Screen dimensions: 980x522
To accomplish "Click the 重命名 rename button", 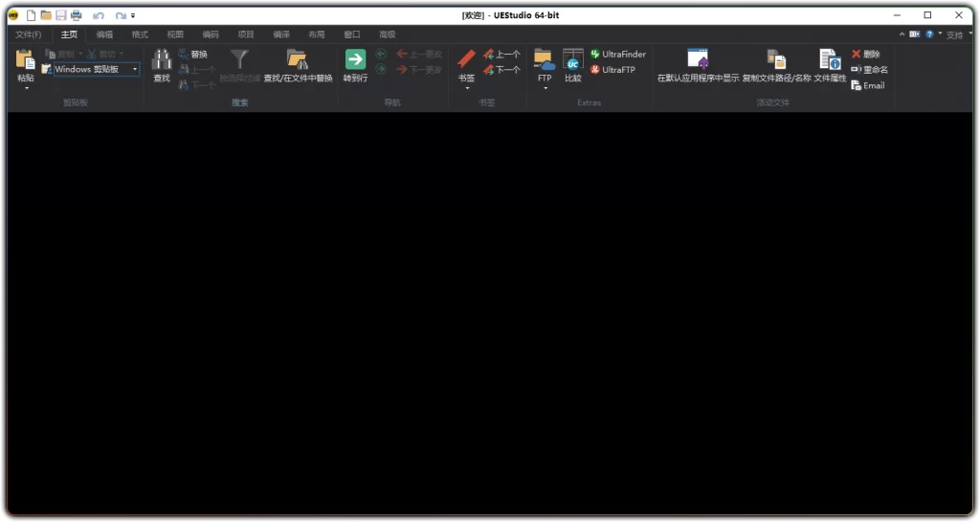I will click(x=869, y=69).
